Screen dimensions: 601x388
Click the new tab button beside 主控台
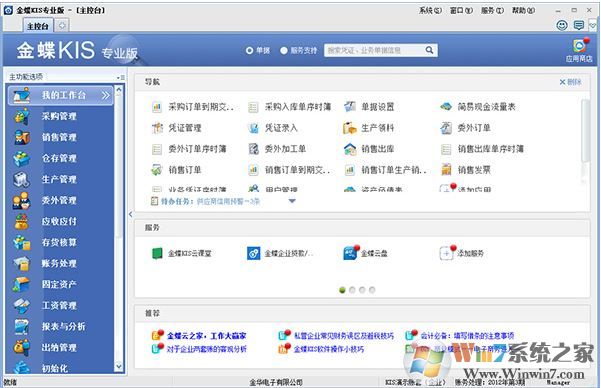click(62, 26)
